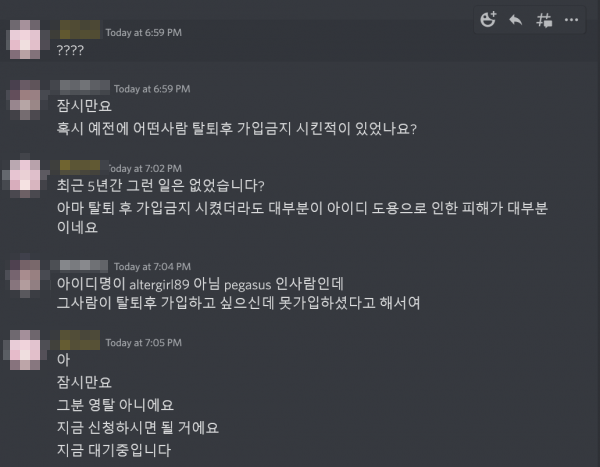
Task: Add a reaction with the emoji icon
Action: click(488, 20)
